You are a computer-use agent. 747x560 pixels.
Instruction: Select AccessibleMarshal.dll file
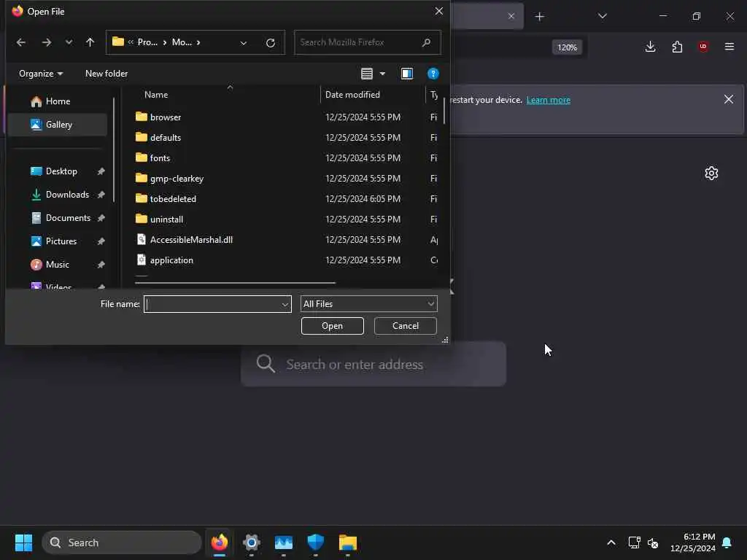191,240
